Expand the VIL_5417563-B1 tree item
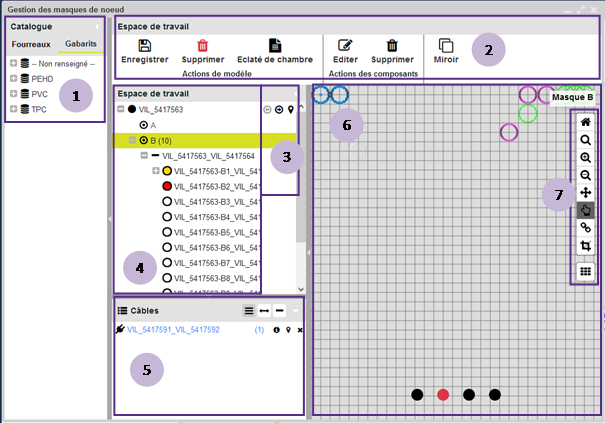Viewport: 605px width, 423px height. (155, 171)
